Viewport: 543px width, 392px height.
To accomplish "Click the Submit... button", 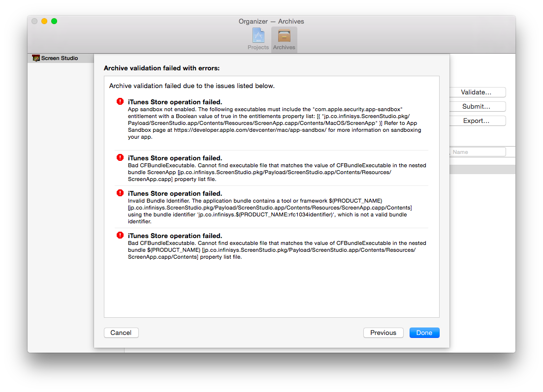I will point(476,107).
